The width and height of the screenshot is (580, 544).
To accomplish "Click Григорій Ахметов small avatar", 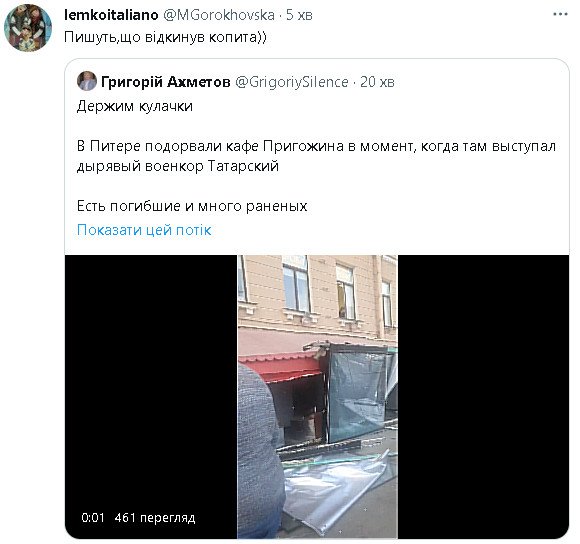I will click(x=87, y=81).
